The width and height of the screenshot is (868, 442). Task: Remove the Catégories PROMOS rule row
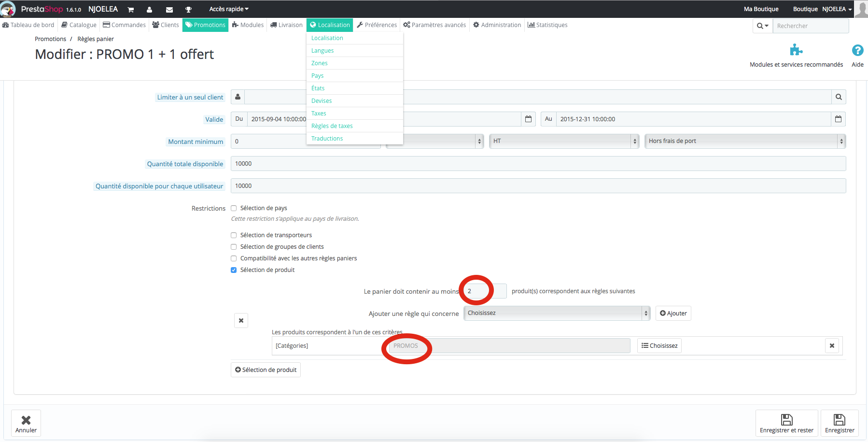point(832,345)
